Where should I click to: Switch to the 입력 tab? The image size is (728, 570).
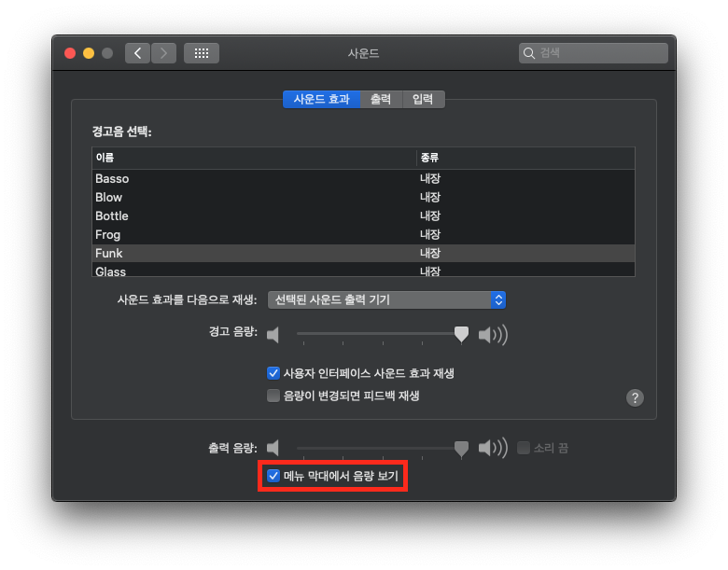coord(423,99)
